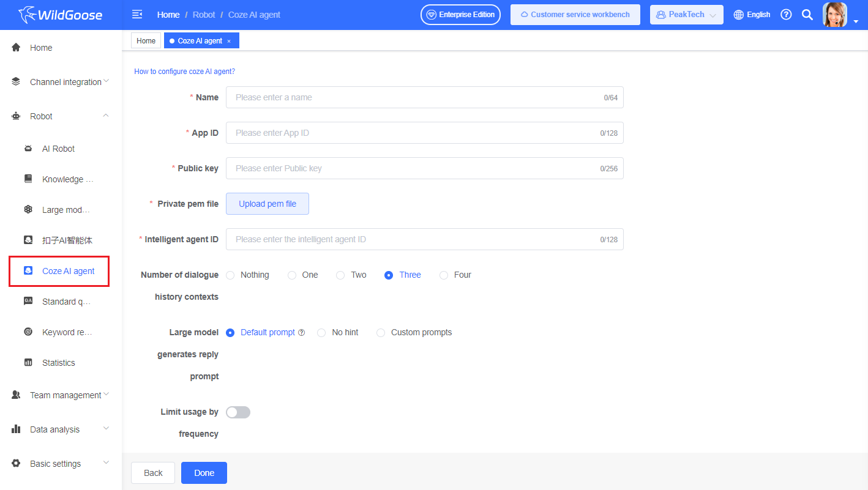Viewport: 868px width, 490px height.
Task: Click the Done button
Action: coord(204,473)
